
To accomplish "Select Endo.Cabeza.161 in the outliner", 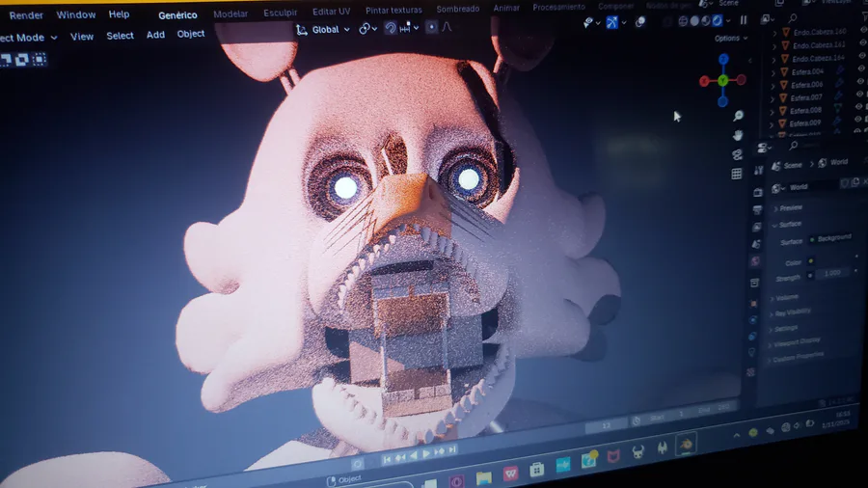I will (819, 45).
